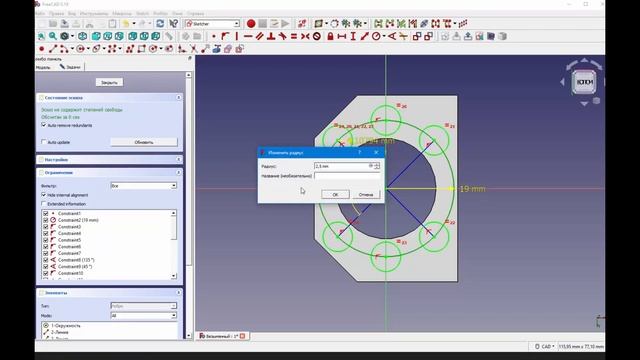Screen dimensions: 640x360
Task: Apply the symmetric constraint icon
Action: [x=305, y=36]
